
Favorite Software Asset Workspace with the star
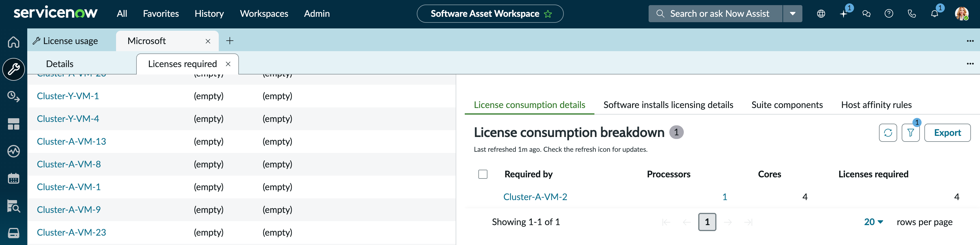548,14
